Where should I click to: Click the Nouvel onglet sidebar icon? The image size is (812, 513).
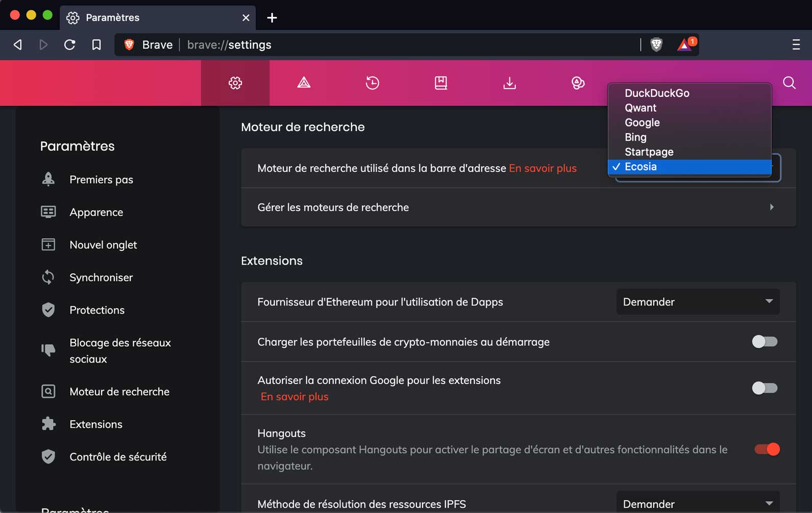coord(48,245)
